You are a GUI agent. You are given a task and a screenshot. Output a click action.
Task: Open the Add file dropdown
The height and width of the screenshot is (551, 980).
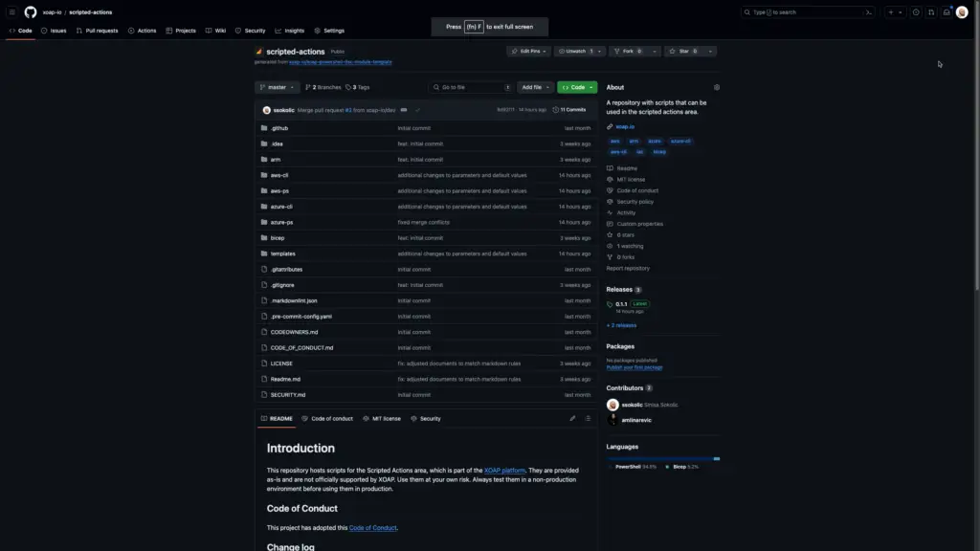click(x=535, y=87)
